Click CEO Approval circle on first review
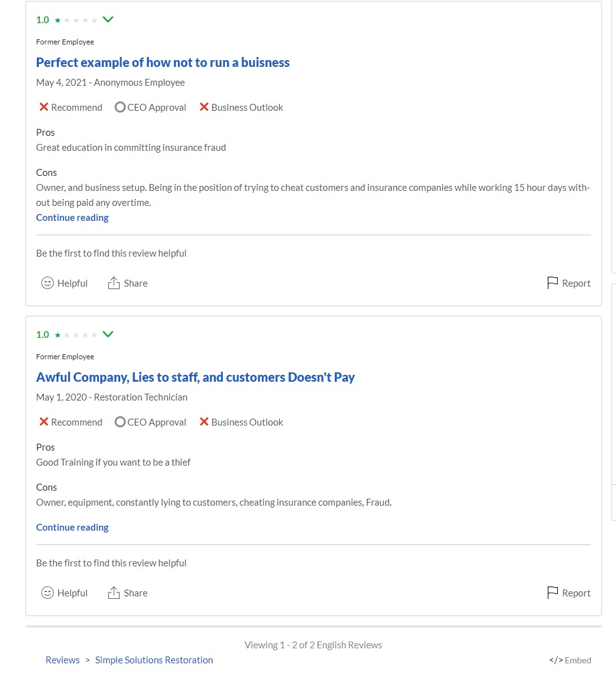The width and height of the screenshot is (616, 684). [120, 108]
